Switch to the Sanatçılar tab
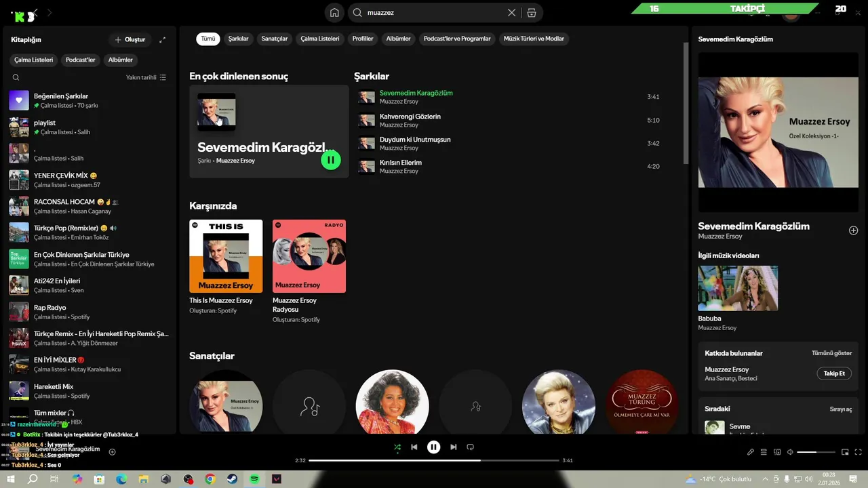The height and width of the screenshot is (488, 868). [x=275, y=39]
